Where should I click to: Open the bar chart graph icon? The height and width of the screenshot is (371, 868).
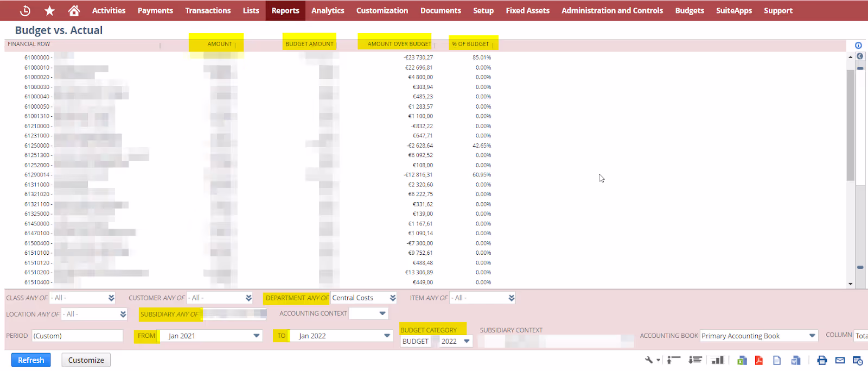click(717, 360)
